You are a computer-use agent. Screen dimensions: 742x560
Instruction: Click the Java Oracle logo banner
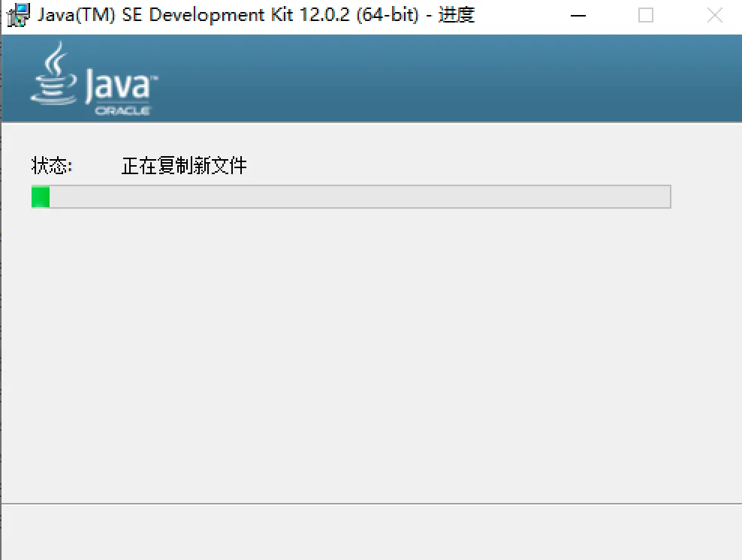point(95,79)
